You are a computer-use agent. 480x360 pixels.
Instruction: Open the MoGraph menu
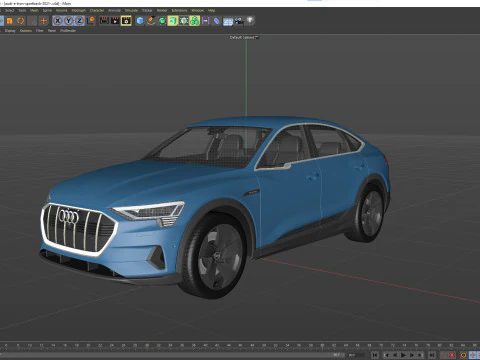[x=79, y=10]
